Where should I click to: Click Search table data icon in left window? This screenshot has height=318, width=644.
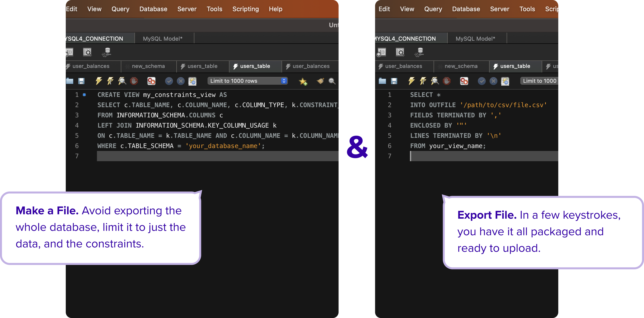click(87, 52)
